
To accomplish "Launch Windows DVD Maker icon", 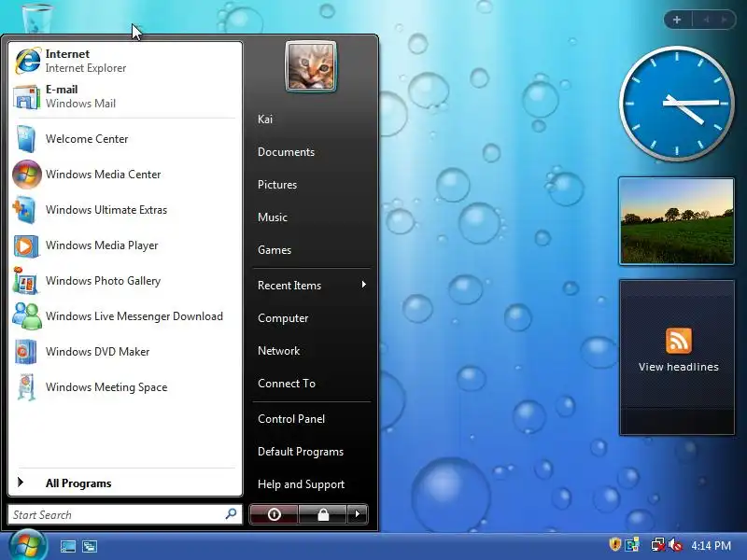I will coord(26,352).
